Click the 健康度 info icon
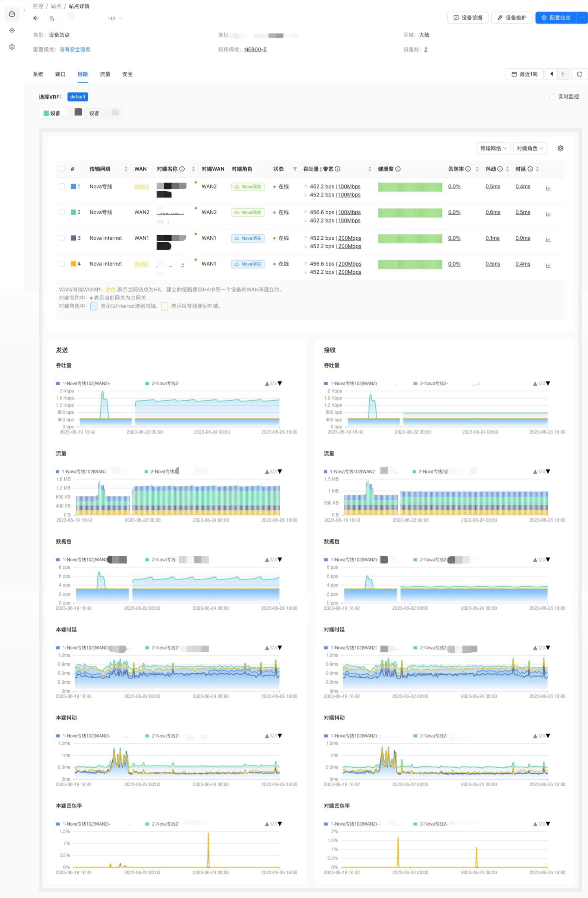Image resolution: width=588 pixels, height=898 pixels. point(398,169)
